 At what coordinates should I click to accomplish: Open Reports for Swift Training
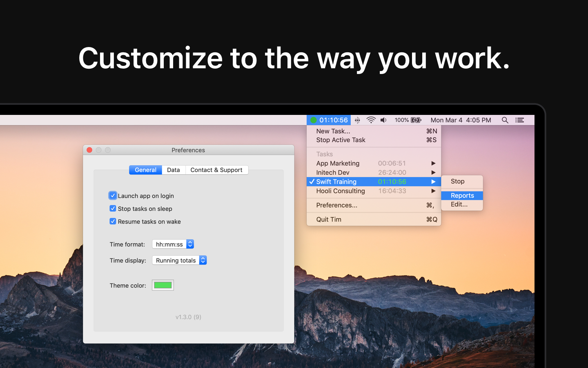click(x=461, y=195)
